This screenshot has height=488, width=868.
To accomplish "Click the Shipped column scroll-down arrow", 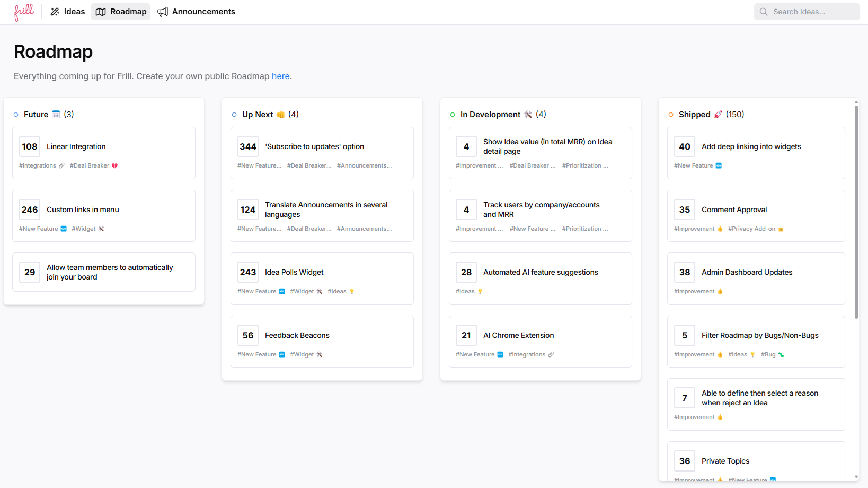I will pyautogui.click(x=856, y=477).
